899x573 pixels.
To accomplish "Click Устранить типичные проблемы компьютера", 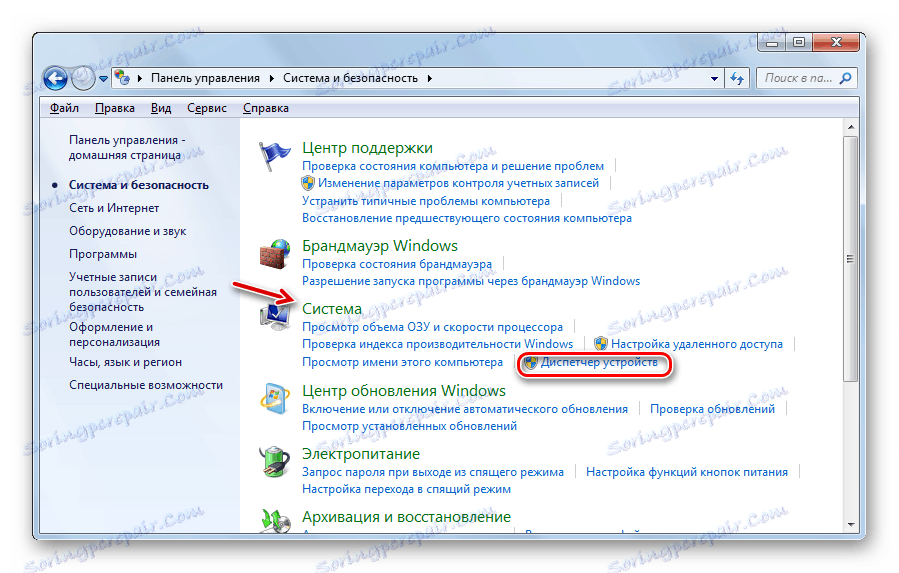I will pos(426,201).
